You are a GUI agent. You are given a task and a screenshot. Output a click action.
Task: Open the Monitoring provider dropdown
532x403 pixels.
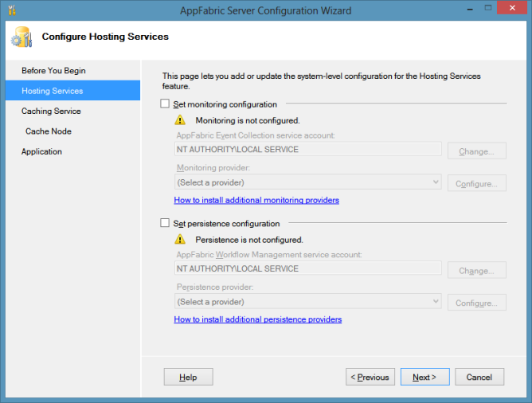point(307,182)
